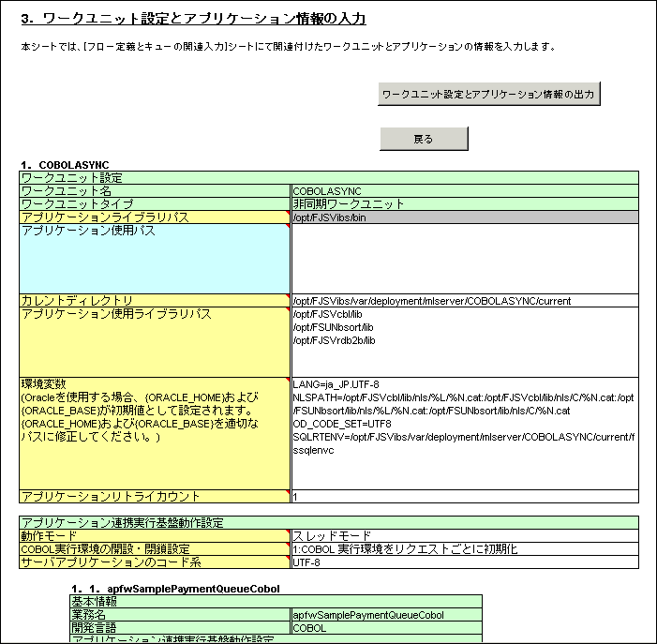
Task: Click the 基本情報 header row
Action: (x=276, y=602)
